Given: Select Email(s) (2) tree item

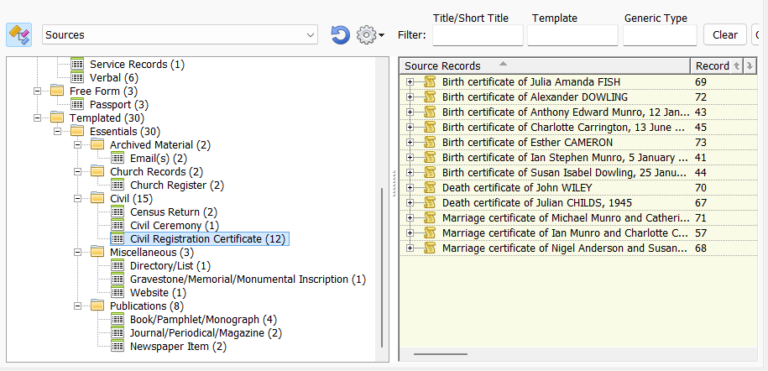Looking at the screenshot, I should (x=159, y=158).
